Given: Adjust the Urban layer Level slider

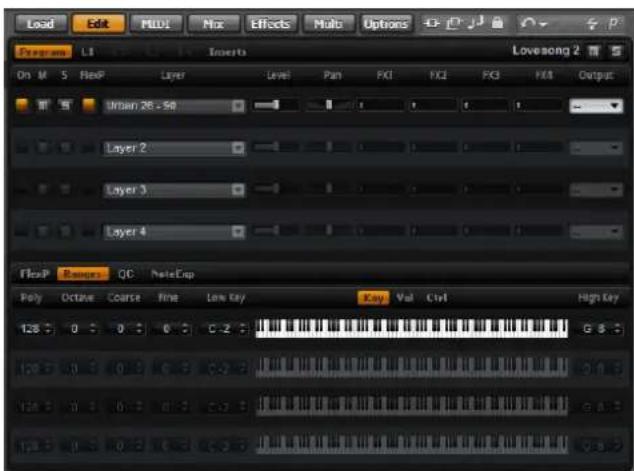Looking at the screenshot, I should tap(276, 105).
